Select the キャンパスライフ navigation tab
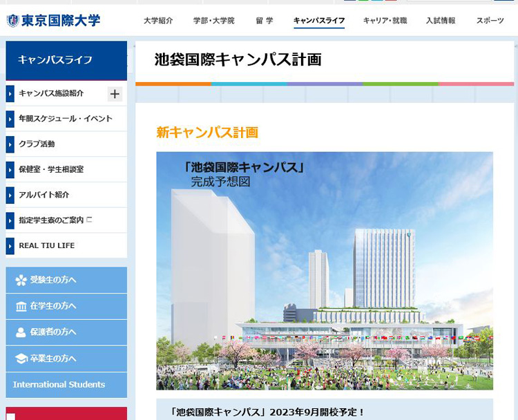The height and width of the screenshot is (420, 518). pyautogui.click(x=318, y=21)
